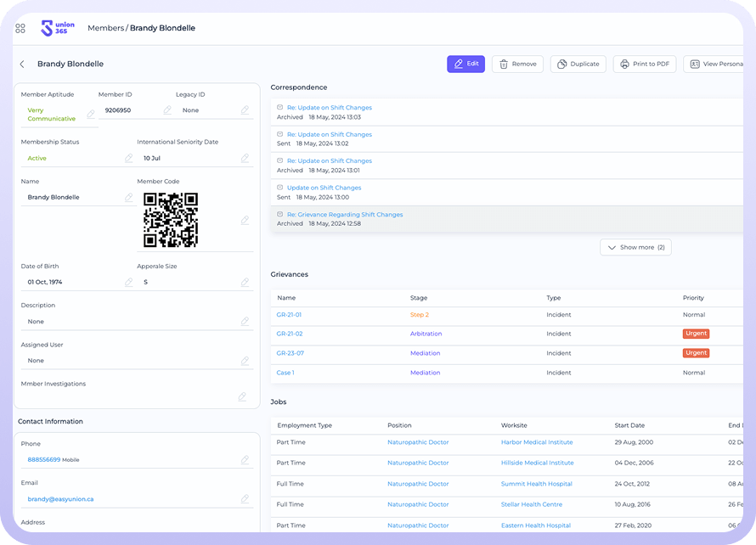Click the back arrow beside Brandy Blondelle

pyautogui.click(x=22, y=65)
